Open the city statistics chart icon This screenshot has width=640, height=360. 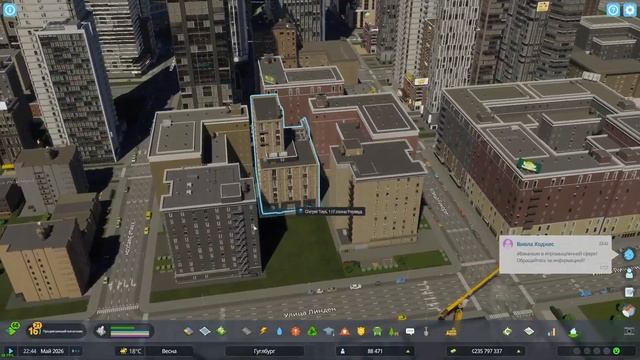[551, 332]
